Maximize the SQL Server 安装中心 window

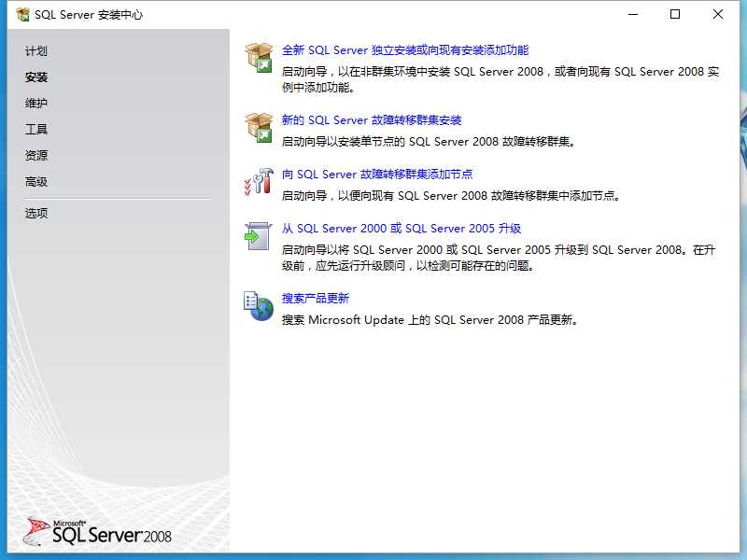[x=675, y=14]
